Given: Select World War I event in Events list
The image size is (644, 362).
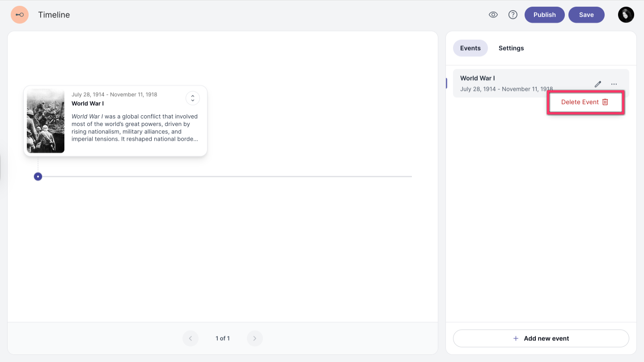Looking at the screenshot, I should 505,83.
